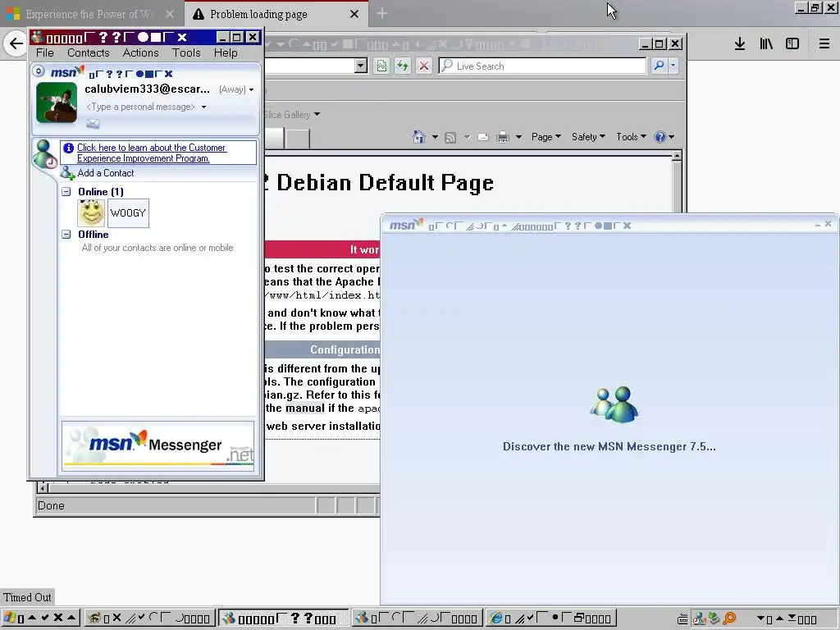This screenshot has height=630, width=840.
Task: Open the File menu in MSN Messenger
Action: 45,52
